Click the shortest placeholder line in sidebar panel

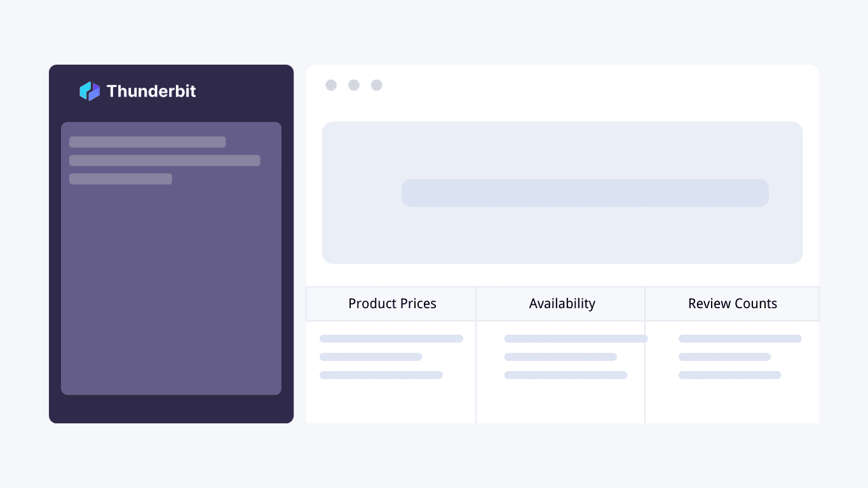pyautogui.click(x=121, y=179)
